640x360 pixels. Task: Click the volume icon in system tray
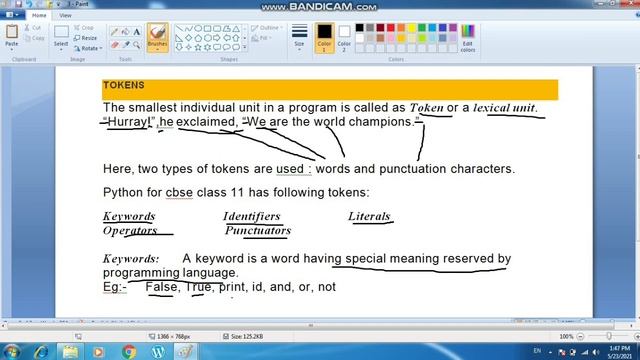pos(596,352)
